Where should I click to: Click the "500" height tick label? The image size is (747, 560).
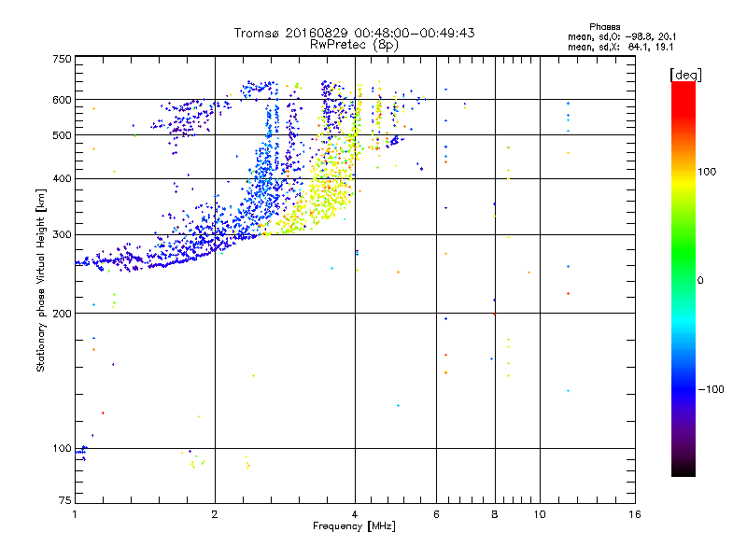pyautogui.click(x=62, y=135)
